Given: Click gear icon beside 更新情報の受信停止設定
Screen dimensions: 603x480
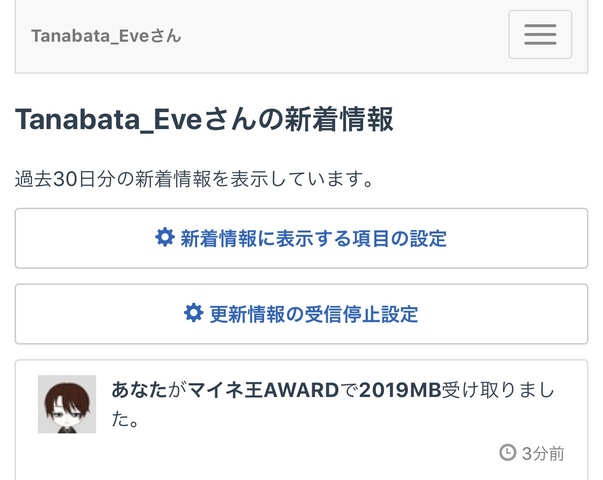Looking at the screenshot, I should (x=194, y=313).
